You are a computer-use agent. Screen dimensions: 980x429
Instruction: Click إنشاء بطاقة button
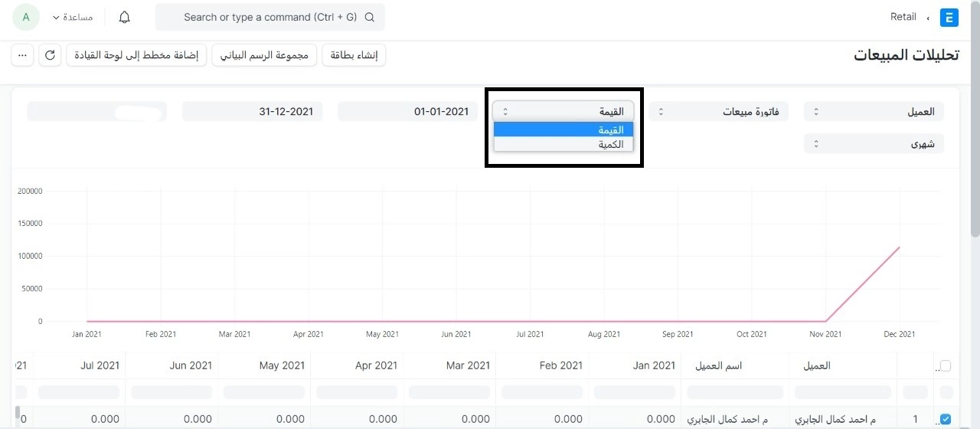coord(354,55)
